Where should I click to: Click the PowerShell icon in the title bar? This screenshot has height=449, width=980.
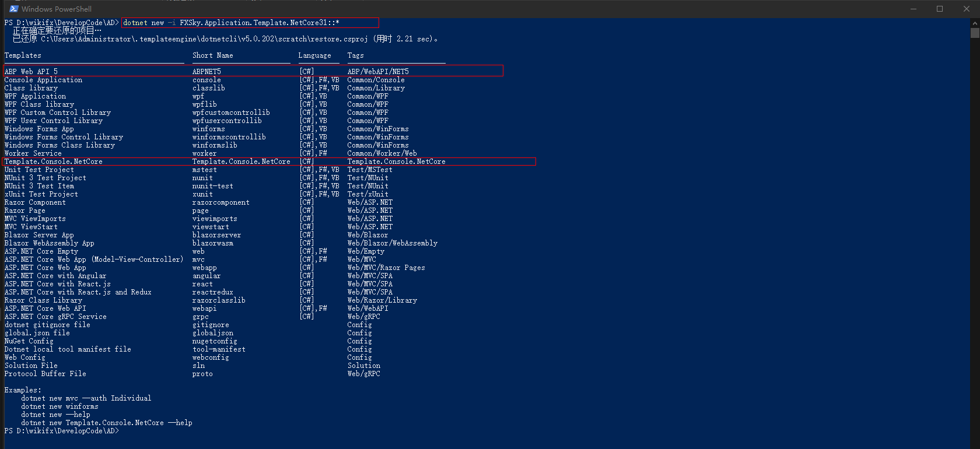14,9
